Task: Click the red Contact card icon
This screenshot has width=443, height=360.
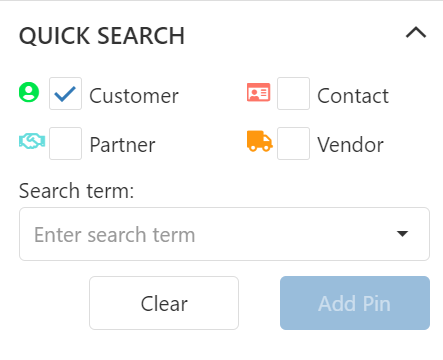Action: (x=258, y=92)
